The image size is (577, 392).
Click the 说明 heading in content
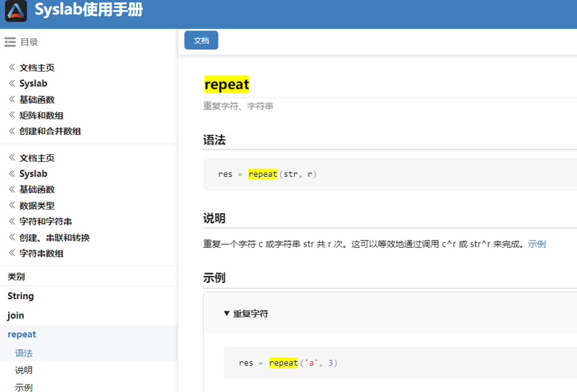pyautogui.click(x=214, y=218)
